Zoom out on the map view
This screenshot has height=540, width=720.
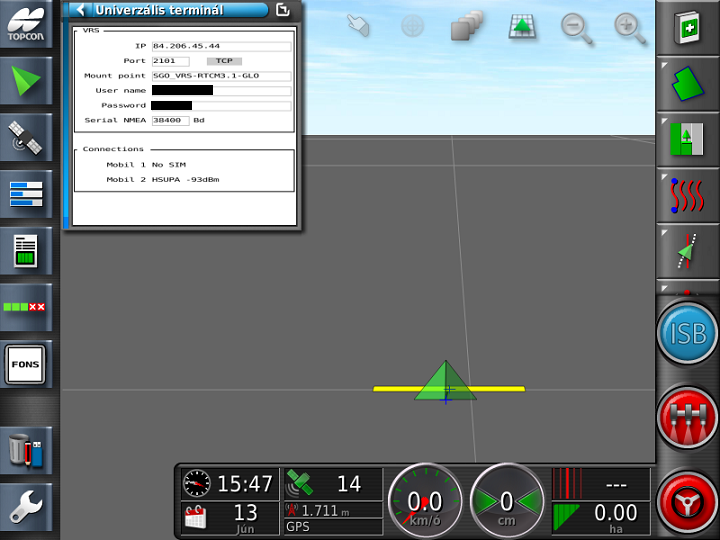[x=576, y=27]
